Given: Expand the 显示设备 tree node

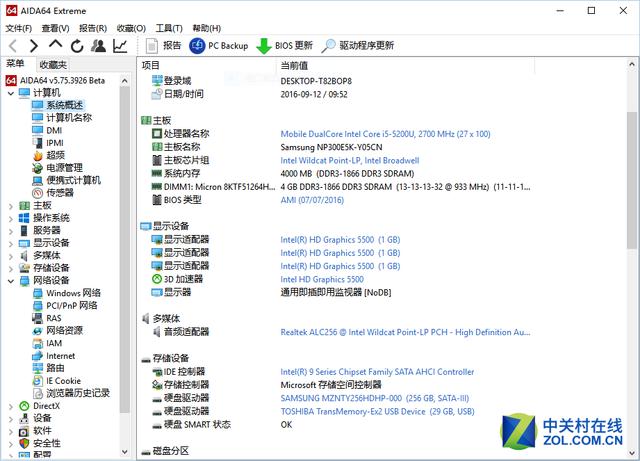Looking at the screenshot, I should 11,244.
